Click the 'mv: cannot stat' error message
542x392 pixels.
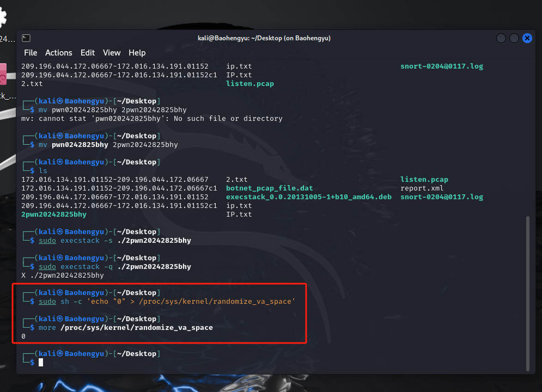152,119
